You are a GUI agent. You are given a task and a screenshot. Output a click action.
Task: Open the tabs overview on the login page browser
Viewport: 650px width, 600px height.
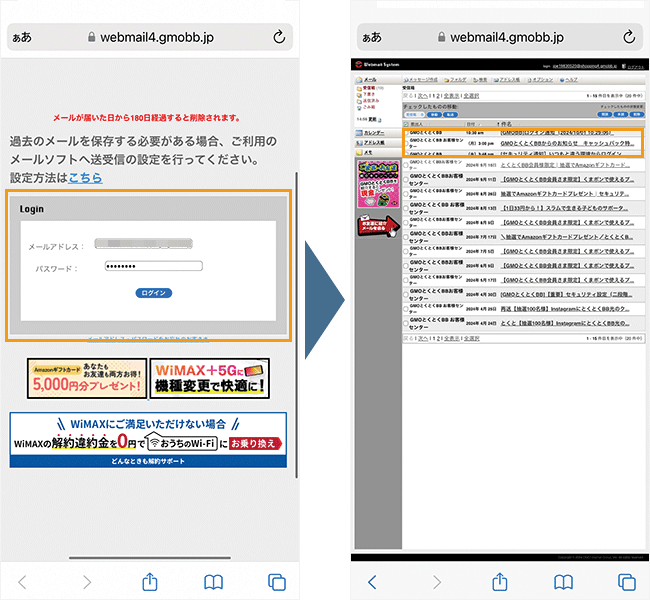276,582
